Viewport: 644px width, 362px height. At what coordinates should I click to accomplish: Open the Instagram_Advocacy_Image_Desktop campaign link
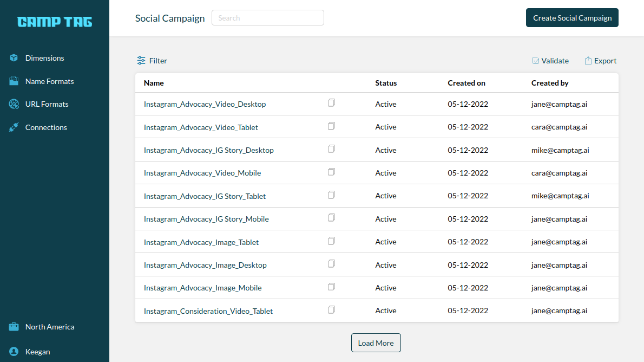click(205, 266)
